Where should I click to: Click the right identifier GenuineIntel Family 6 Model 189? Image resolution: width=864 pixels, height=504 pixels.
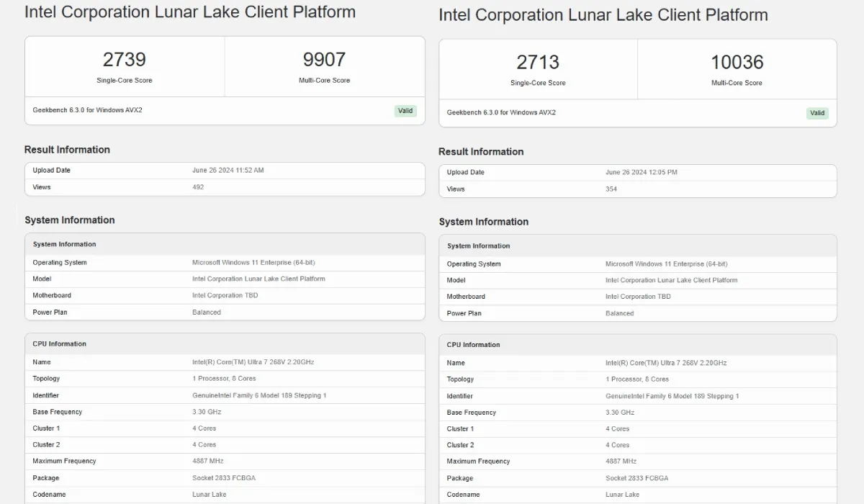[672, 397]
